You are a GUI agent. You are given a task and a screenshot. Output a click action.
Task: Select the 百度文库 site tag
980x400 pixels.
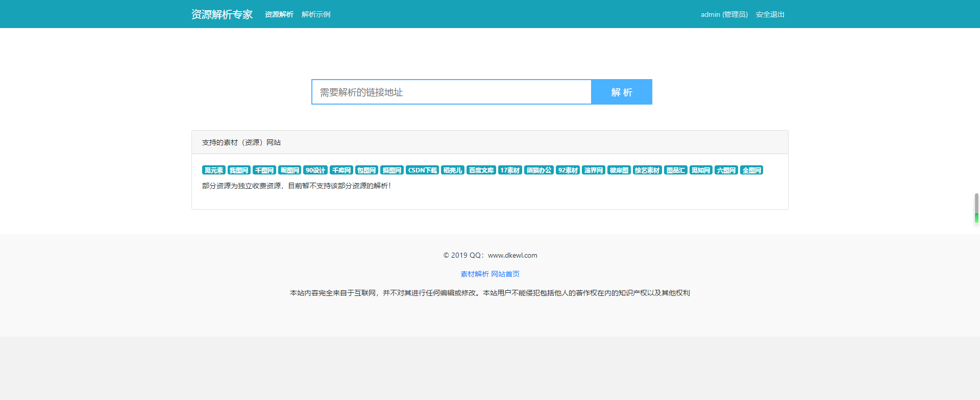[x=481, y=170]
